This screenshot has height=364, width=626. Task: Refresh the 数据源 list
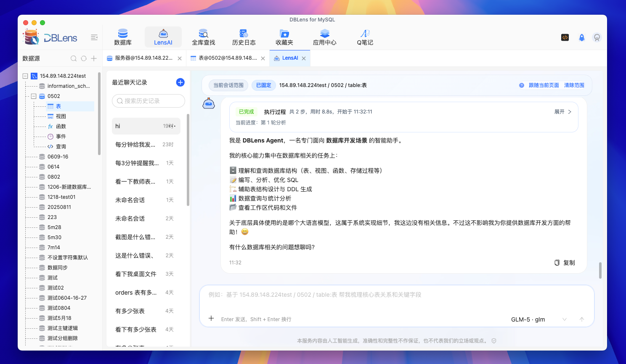click(x=84, y=58)
